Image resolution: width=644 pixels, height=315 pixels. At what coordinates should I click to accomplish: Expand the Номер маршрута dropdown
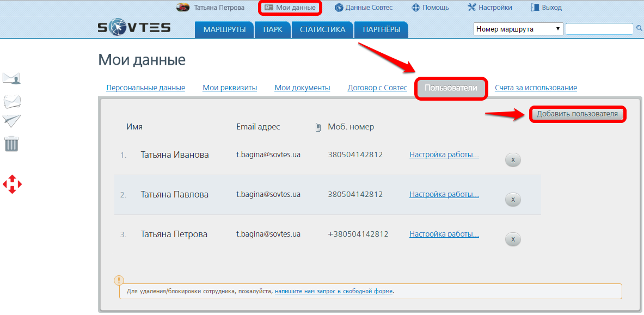pyautogui.click(x=518, y=29)
